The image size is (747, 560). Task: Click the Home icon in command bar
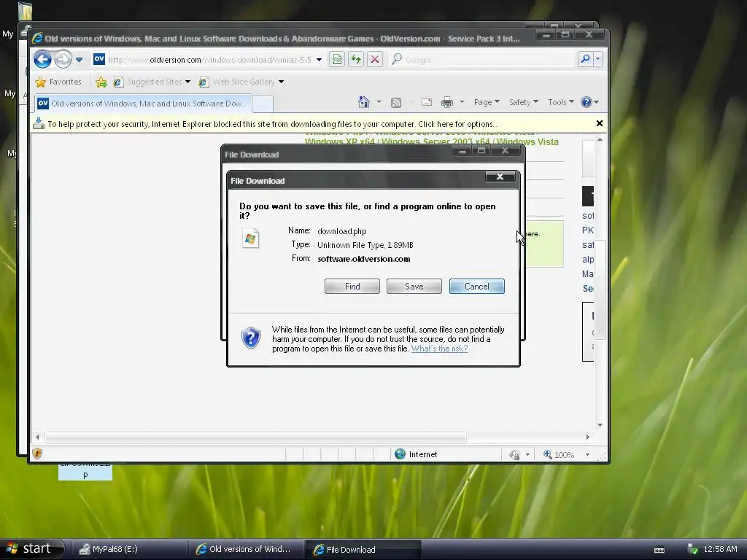[x=364, y=102]
